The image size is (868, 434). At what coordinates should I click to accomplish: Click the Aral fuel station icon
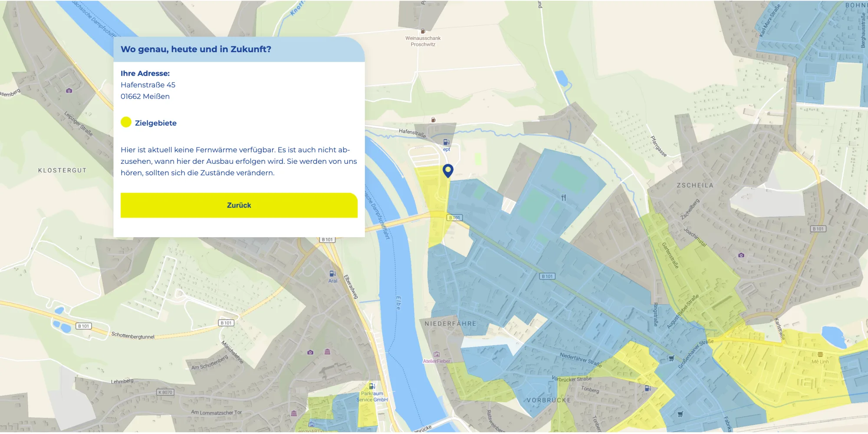tap(332, 274)
